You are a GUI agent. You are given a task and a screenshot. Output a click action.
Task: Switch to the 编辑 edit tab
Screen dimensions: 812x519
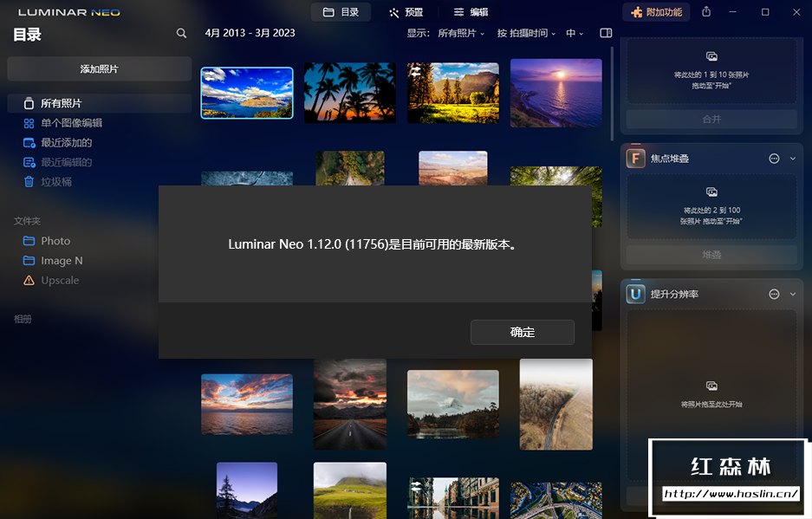click(x=471, y=12)
